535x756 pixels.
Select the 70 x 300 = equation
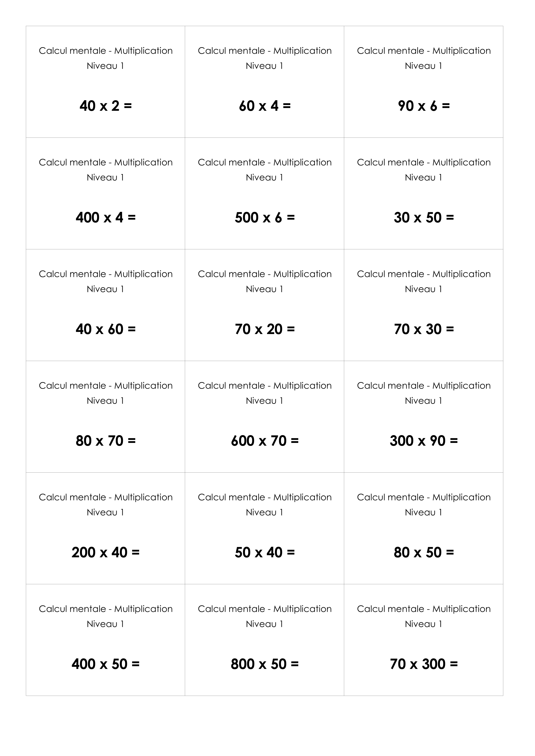tap(424, 664)
